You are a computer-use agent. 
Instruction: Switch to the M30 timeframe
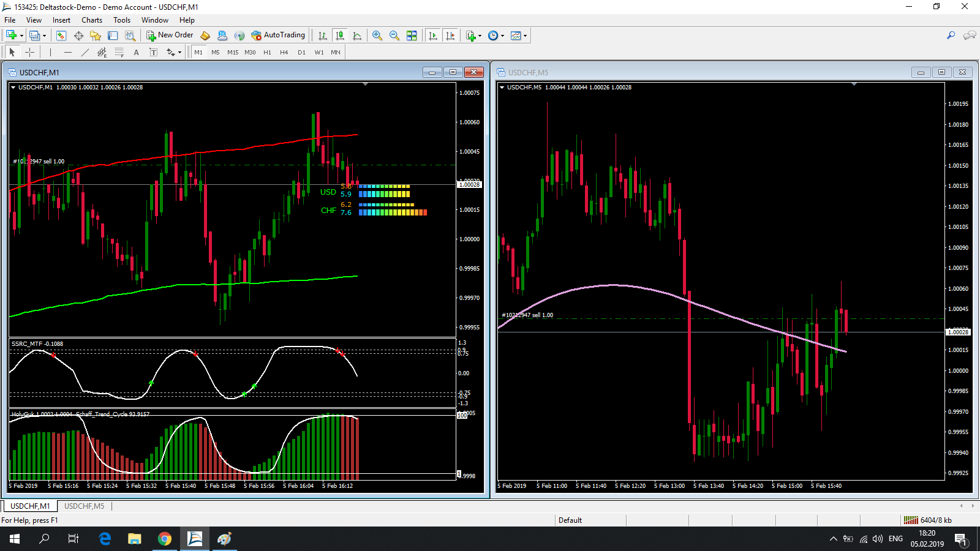click(x=250, y=52)
